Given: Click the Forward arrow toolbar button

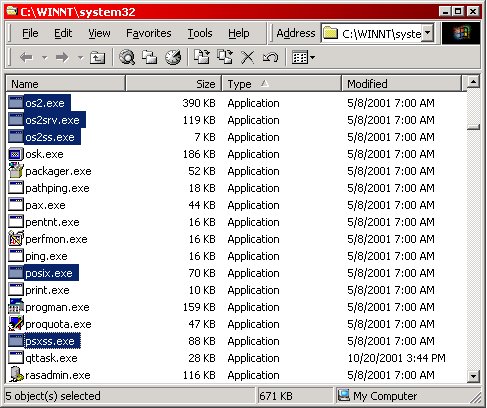Looking at the screenshot, I should tap(62, 58).
